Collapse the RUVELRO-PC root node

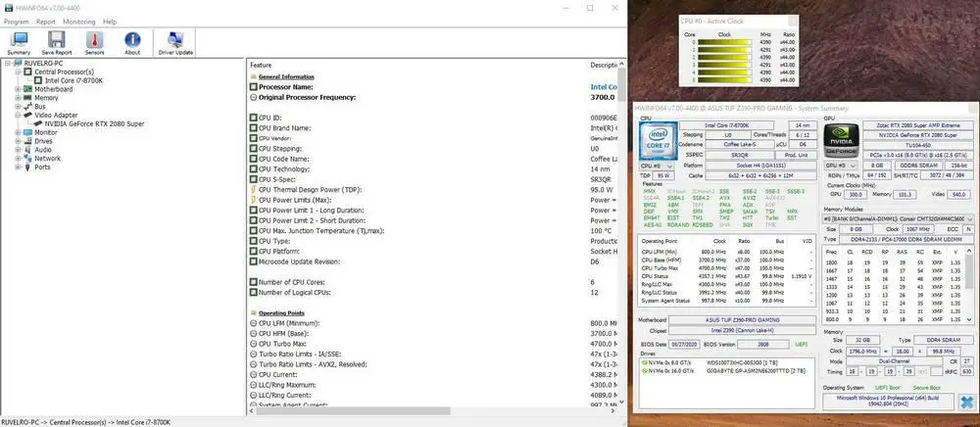coord(8,63)
